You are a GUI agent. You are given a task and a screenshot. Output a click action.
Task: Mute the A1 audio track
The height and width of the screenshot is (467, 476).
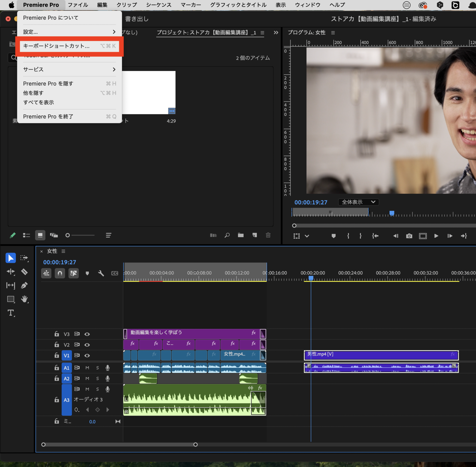(x=87, y=368)
